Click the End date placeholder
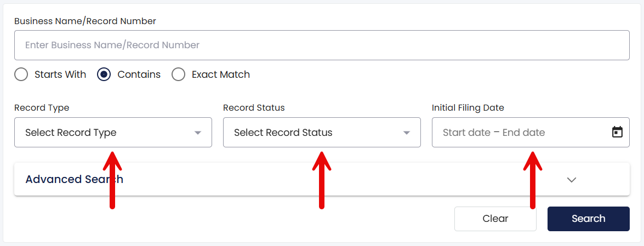Viewport: 644px width, 246px height. click(x=523, y=133)
